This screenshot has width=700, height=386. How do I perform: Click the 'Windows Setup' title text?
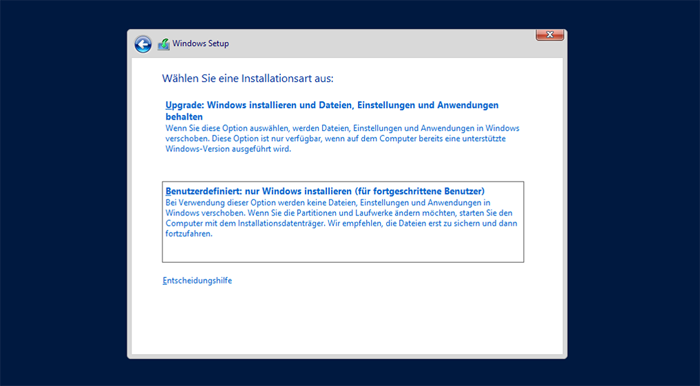click(200, 44)
